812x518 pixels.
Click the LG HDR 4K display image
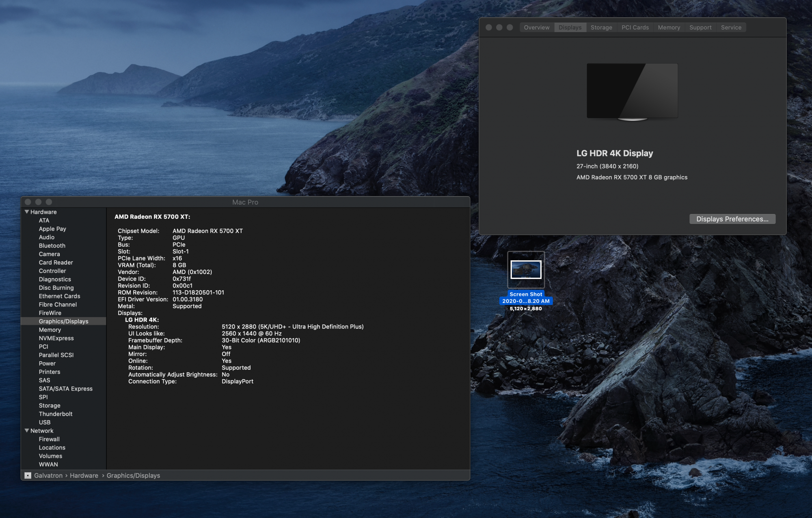pyautogui.click(x=632, y=91)
